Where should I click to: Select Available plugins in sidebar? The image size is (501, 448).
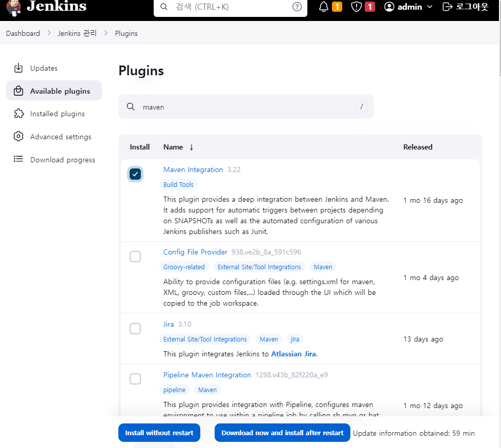click(x=54, y=91)
